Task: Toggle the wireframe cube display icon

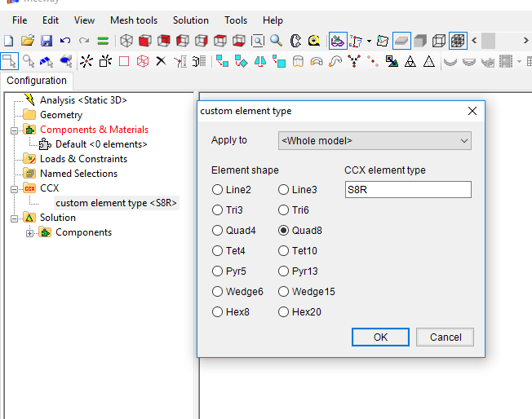Action: pos(439,41)
